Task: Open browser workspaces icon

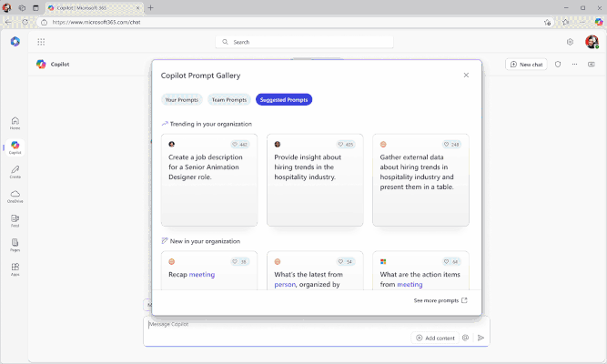Action: point(22,8)
